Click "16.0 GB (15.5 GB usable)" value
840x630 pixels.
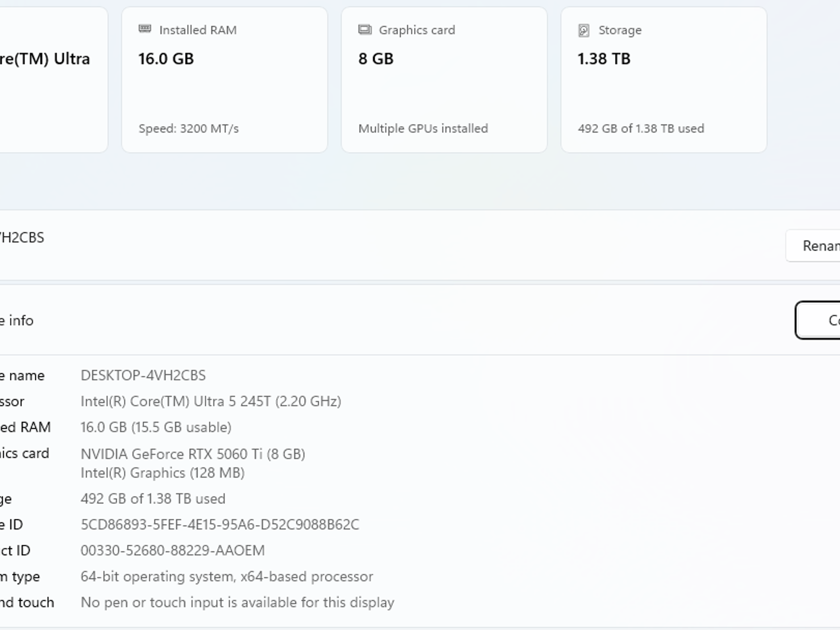[x=156, y=427]
